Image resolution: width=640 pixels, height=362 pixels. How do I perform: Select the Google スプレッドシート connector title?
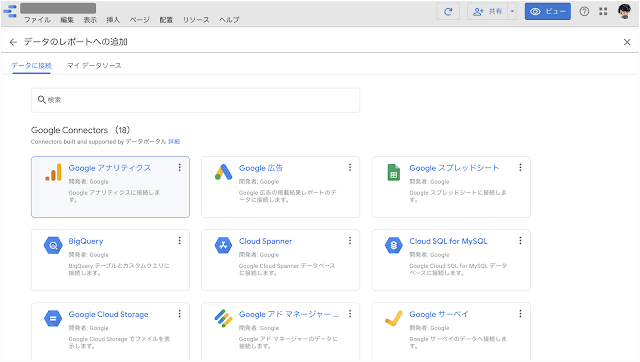tap(454, 168)
